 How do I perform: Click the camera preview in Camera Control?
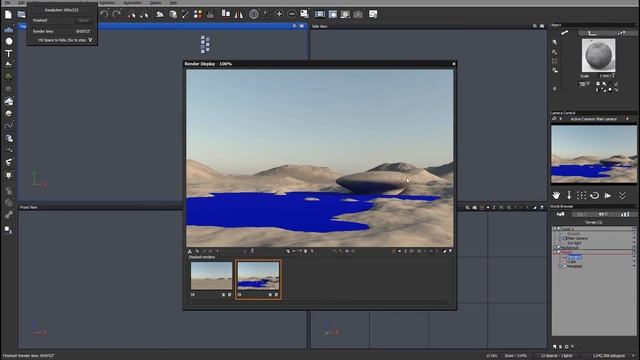594,154
